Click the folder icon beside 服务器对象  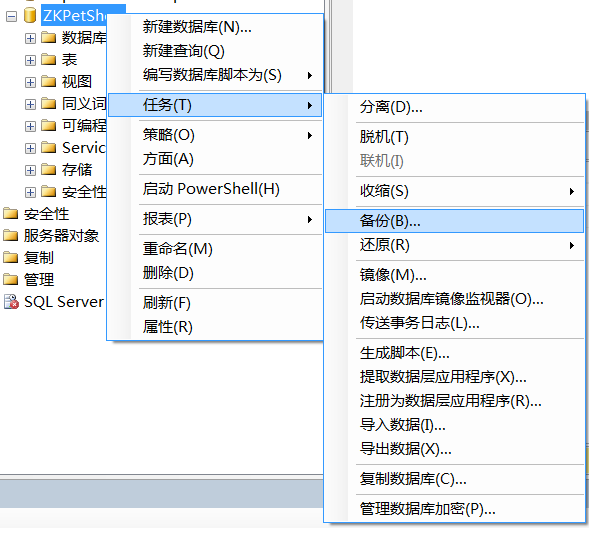tap(11, 235)
